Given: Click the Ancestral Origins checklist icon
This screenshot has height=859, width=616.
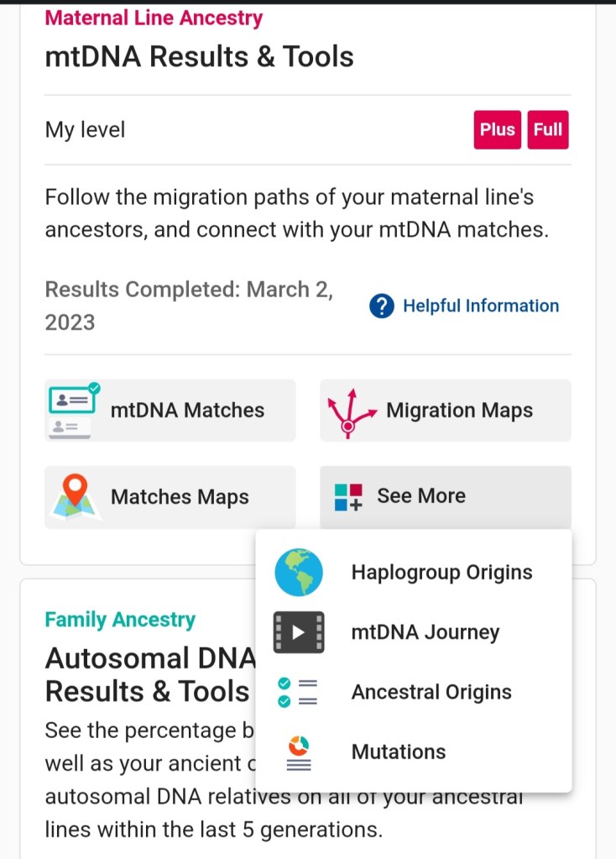Looking at the screenshot, I should (x=296, y=692).
